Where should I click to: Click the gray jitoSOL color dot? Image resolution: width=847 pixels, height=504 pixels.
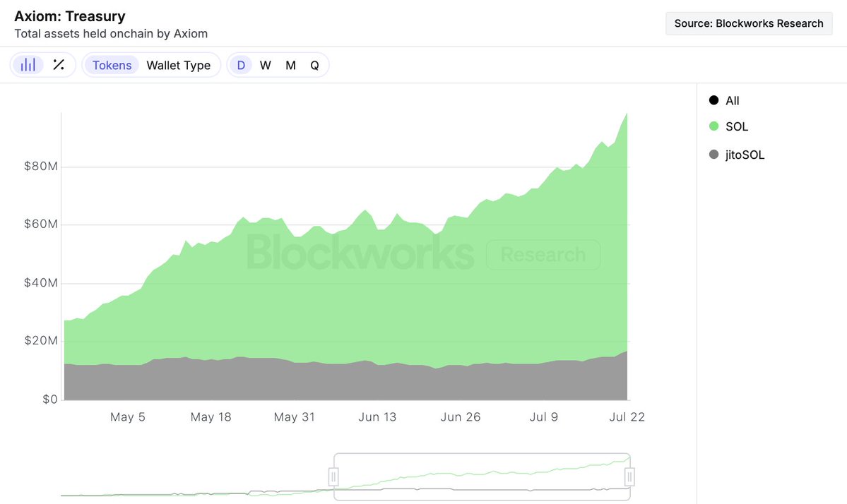click(x=714, y=155)
